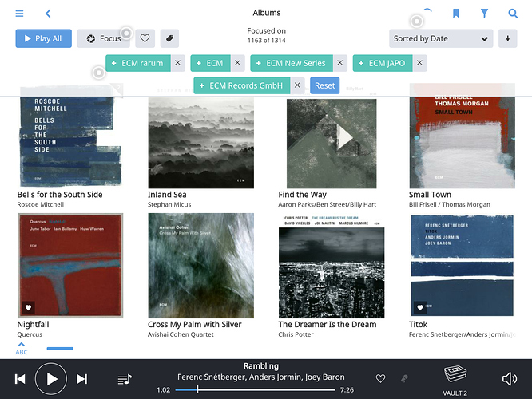Click Ferenc Snétberger, Anders Jormin, Joey Baron

pos(261,377)
